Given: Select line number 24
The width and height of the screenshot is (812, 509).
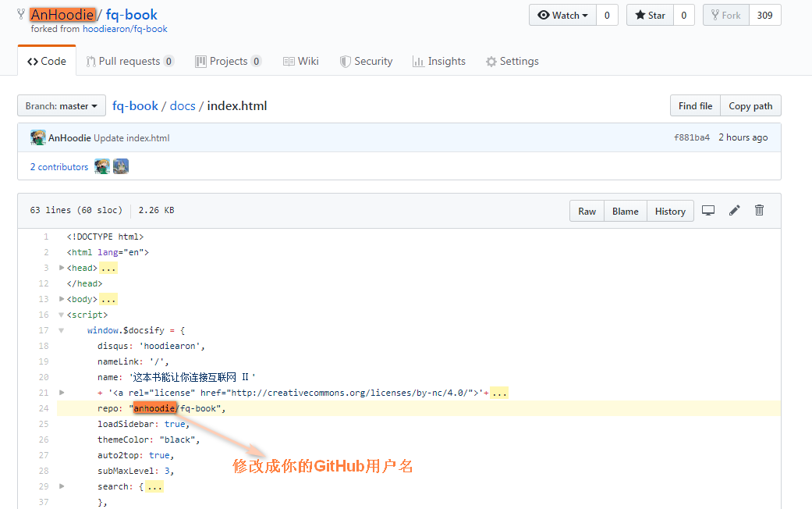Looking at the screenshot, I should [x=44, y=408].
